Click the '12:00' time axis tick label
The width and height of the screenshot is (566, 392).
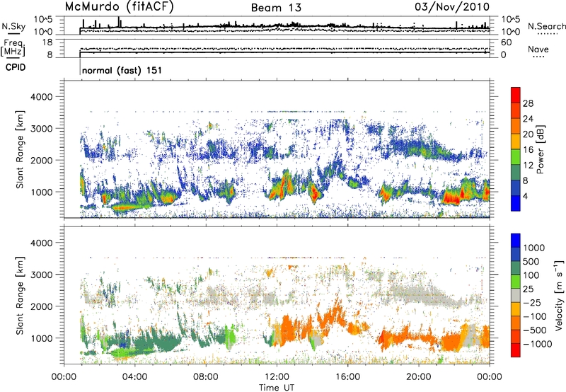click(x=277, y=377)
